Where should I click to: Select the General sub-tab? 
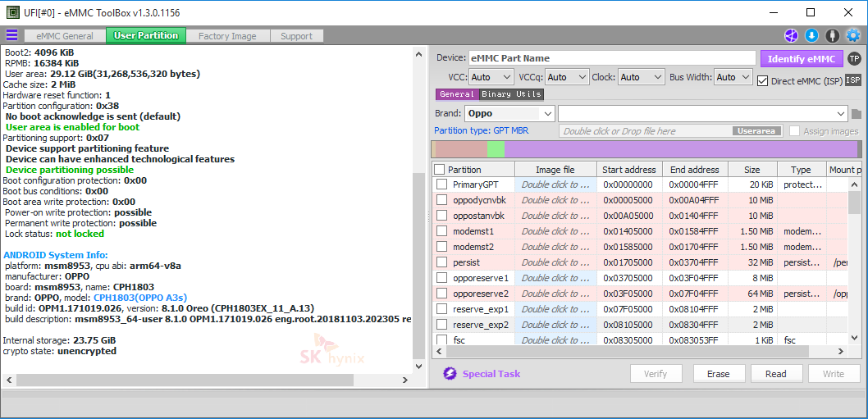coord(457,94)
